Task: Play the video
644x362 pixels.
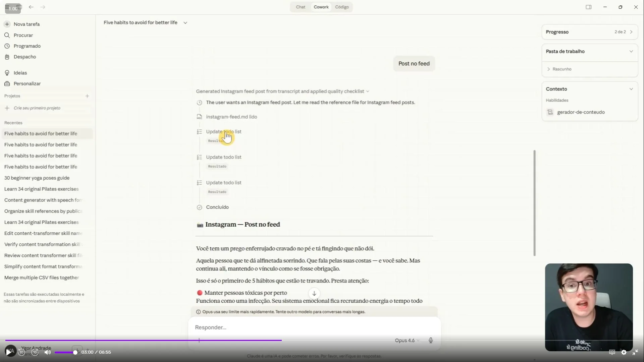Action: 9,352
